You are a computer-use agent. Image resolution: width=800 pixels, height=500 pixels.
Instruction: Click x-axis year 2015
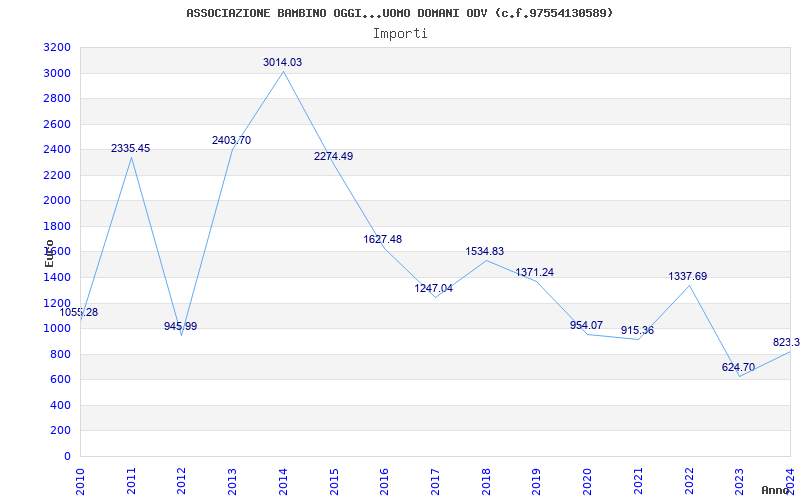(334, 481)
